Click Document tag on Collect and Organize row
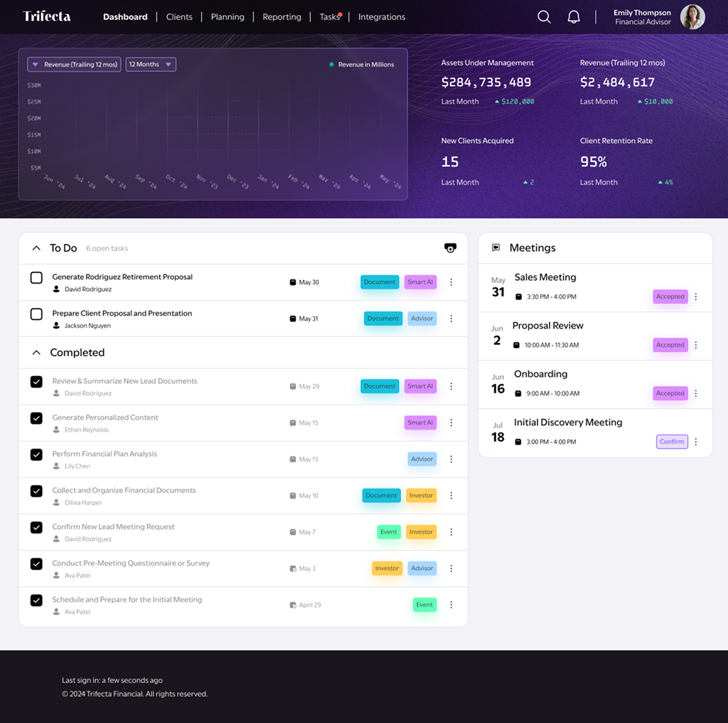Image resolution: width=728 pixels, height=723 pixels. (382, 495)
